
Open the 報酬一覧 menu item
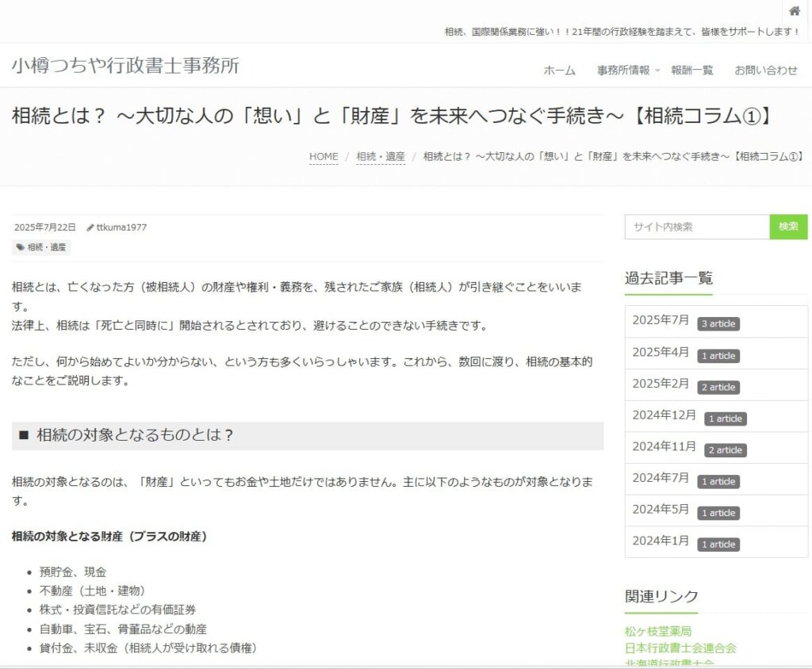pyautogui.click(x=691, y=71)
